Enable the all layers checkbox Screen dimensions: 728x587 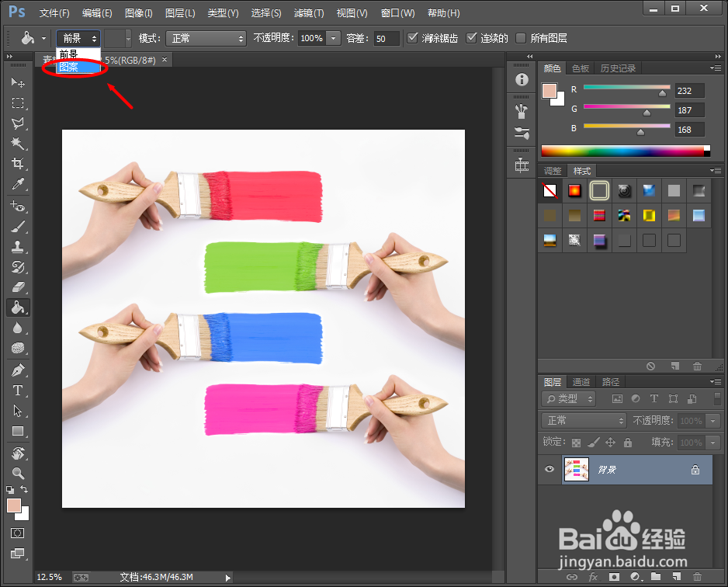tap(521, 37)
